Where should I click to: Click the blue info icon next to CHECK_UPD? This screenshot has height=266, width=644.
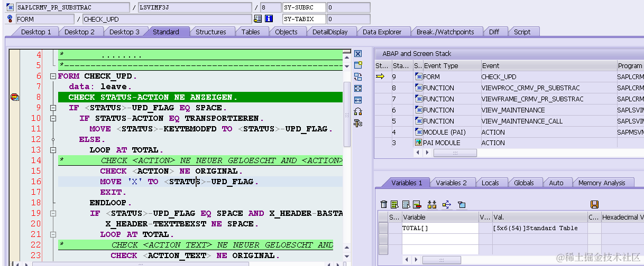click(x=269, y=19)
